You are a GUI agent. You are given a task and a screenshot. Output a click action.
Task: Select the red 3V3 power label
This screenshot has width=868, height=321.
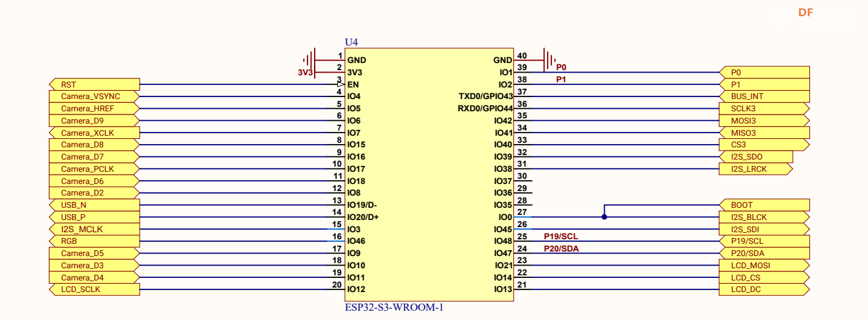point(305,73)
